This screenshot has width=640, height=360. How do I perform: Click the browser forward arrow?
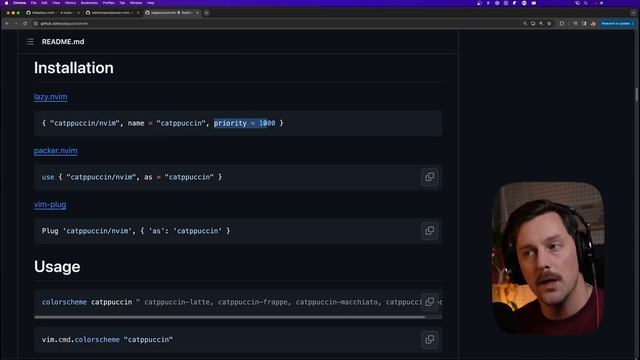(x=16, y=24)
